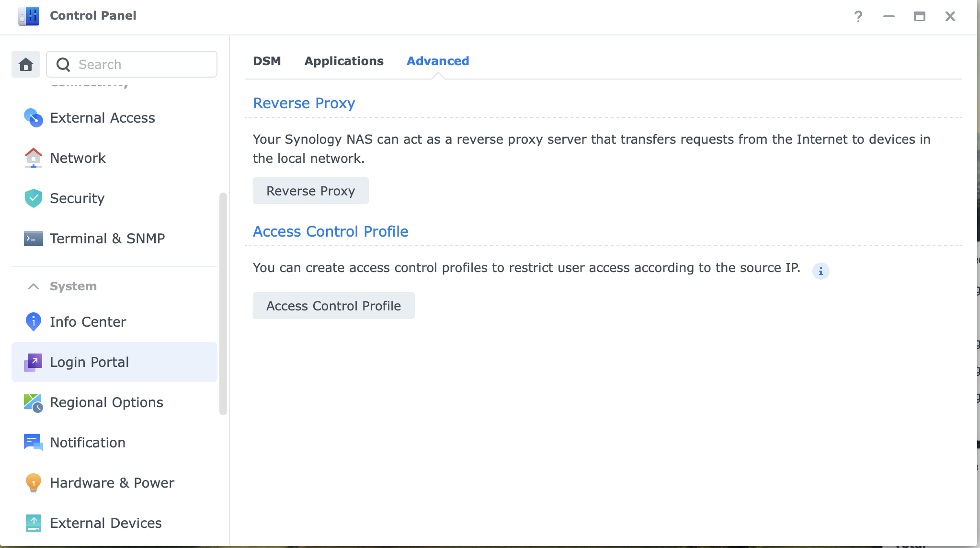980x548 pixels.
Task: Collapse the System section chevron
Action: (34, 286)
